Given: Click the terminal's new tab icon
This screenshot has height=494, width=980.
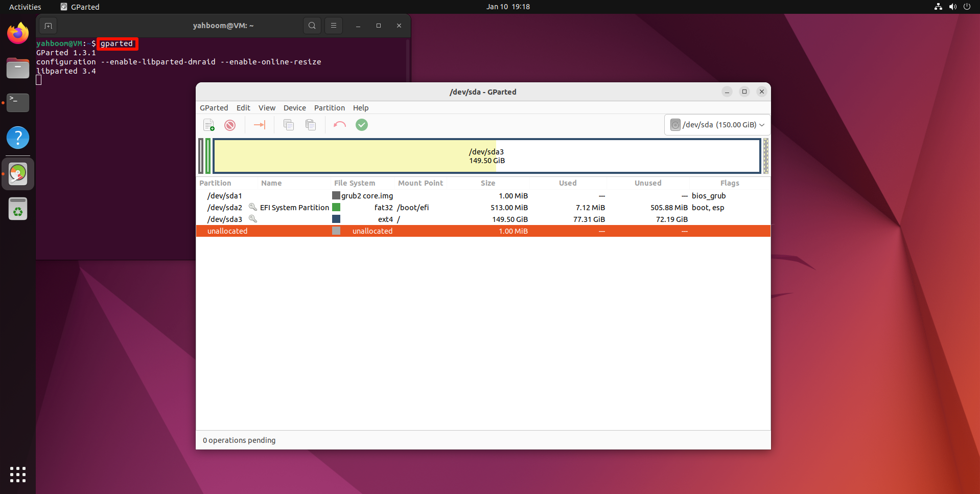Looking at the screenshot, I should [48, 26].
